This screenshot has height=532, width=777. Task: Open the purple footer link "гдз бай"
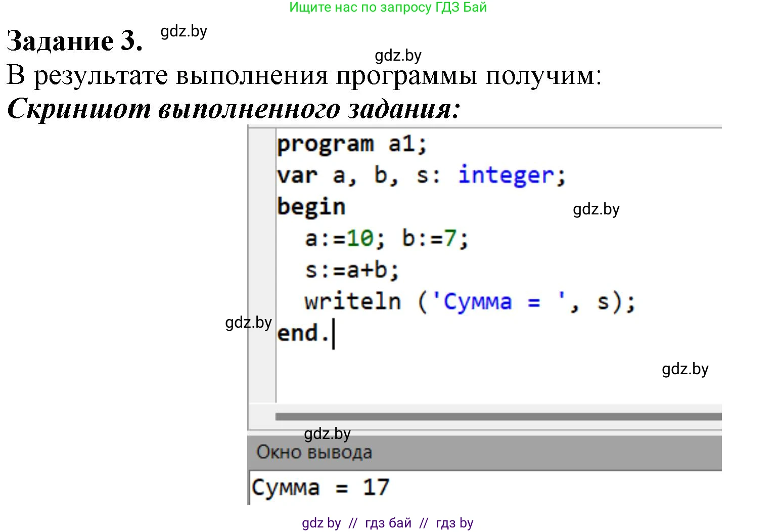388,523
